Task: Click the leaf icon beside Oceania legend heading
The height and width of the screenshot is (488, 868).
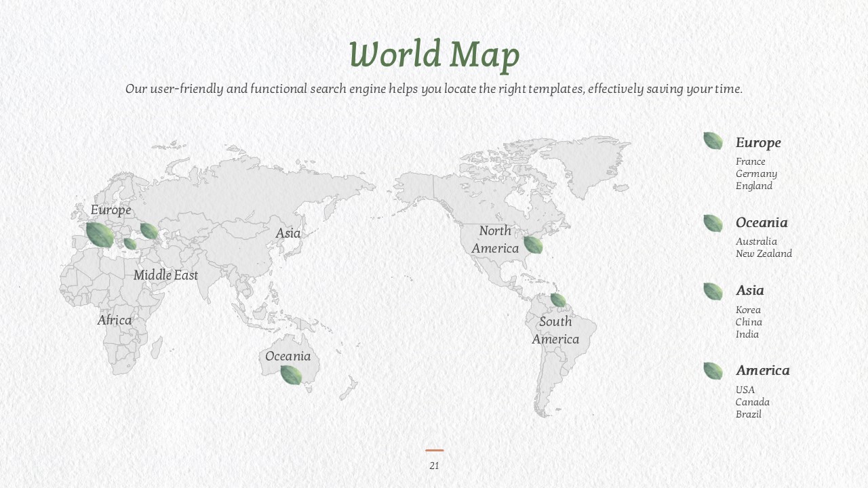Action: pyautogui.click(x=713, y=223)
